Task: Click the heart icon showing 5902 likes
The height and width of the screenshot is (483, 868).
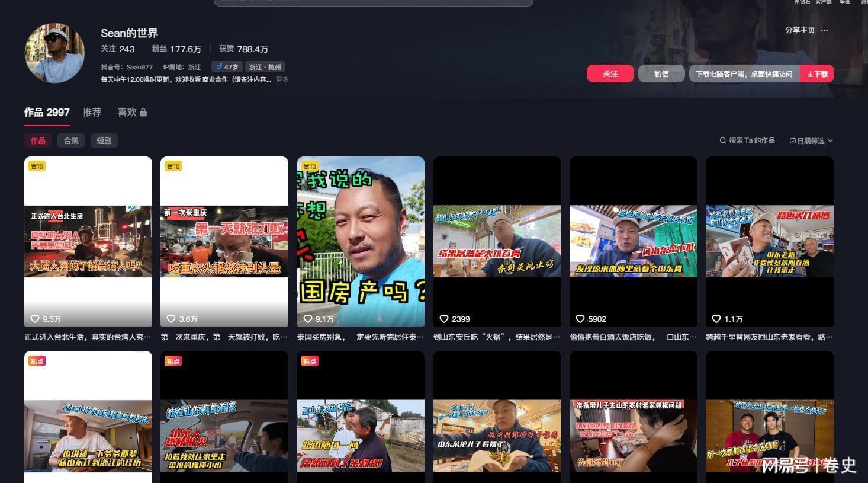Action: tap(580, 319)
